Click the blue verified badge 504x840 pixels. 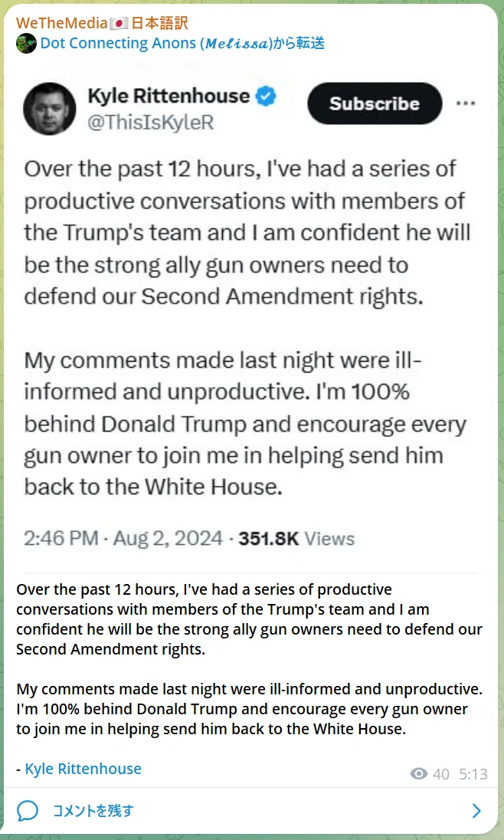(266, 97)
